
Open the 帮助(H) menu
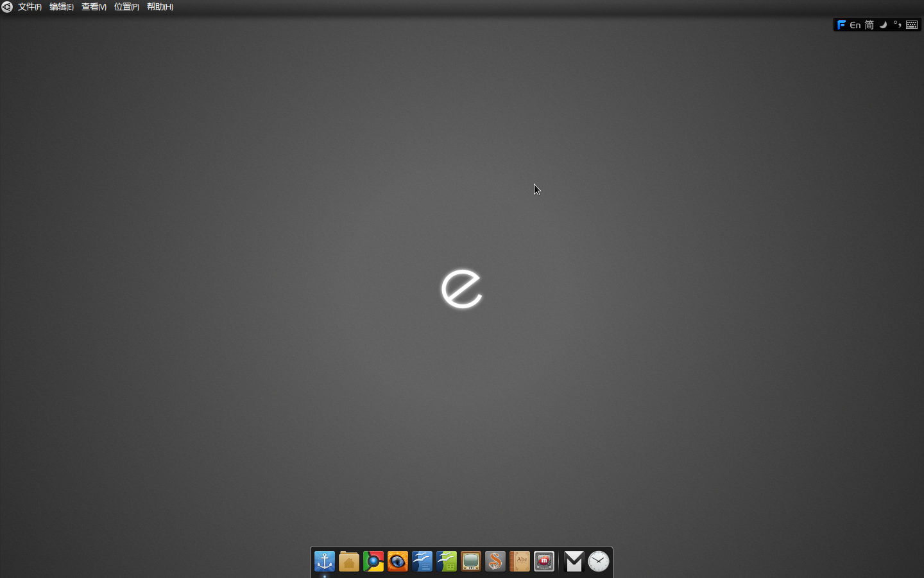click(x=160, y=7)
